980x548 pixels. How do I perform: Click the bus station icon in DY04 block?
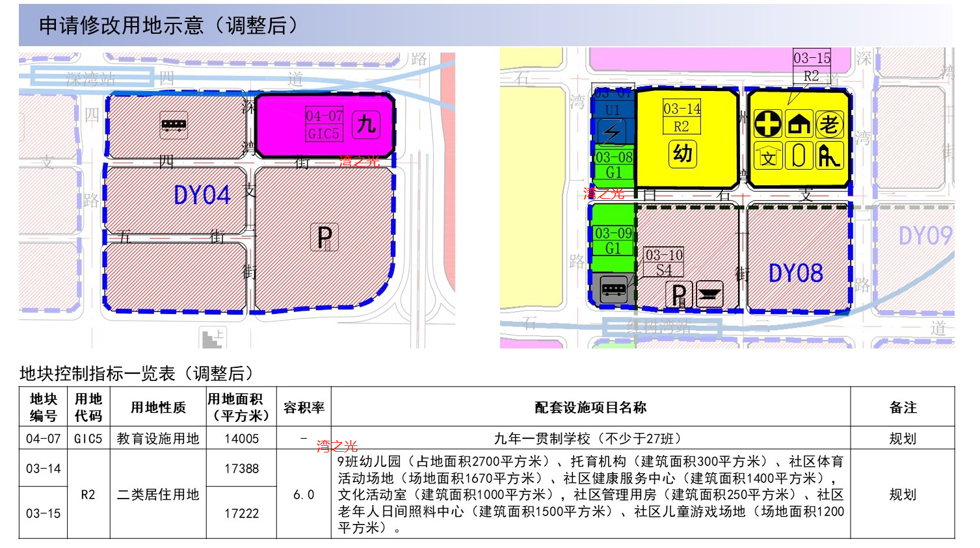coord(174,124)
